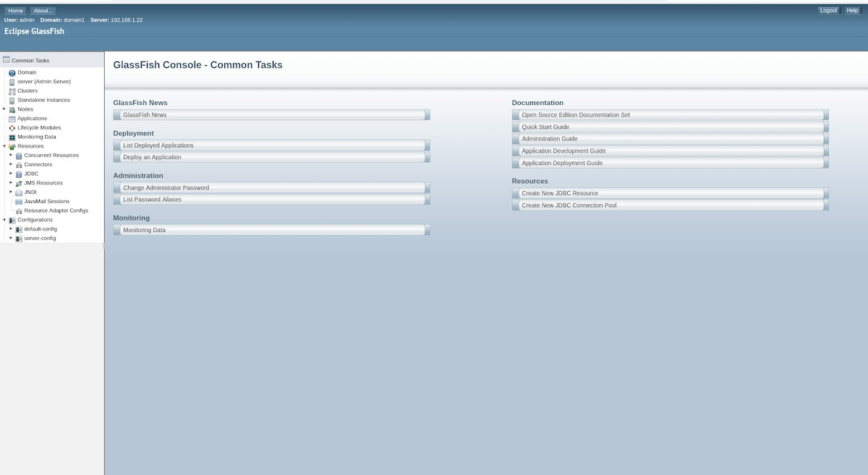This screenshot has height=475, width=868.
Task: Click the JMS Resources icon
Action: click(x=18, y=183)
